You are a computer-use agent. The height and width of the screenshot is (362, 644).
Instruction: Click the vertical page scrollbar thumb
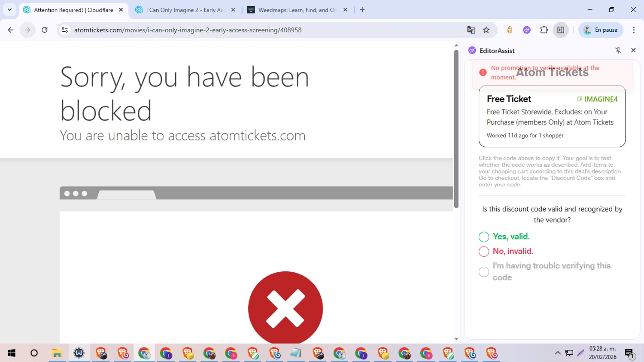coord(456,129)
